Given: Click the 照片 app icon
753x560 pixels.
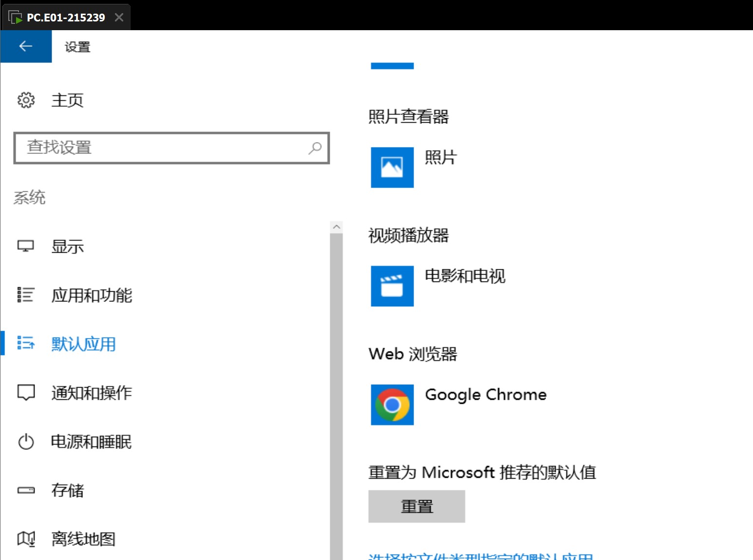Looking at the screenshot, I should pos(392,168).
